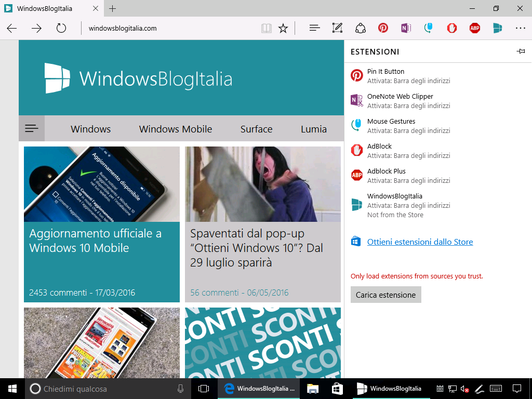Click Ottieni estensioni dallo Store link
The image size is (532, 399).
tap(420, 242)
